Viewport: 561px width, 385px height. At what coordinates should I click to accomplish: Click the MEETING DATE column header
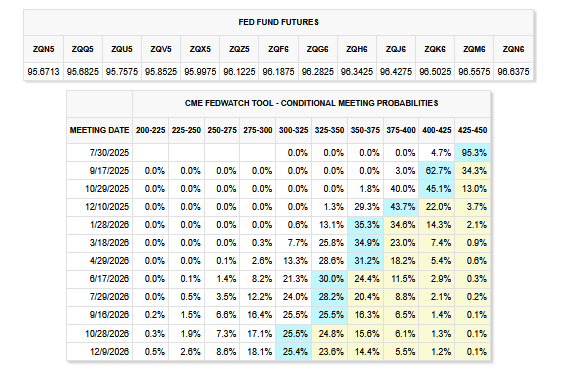[99, 130]
